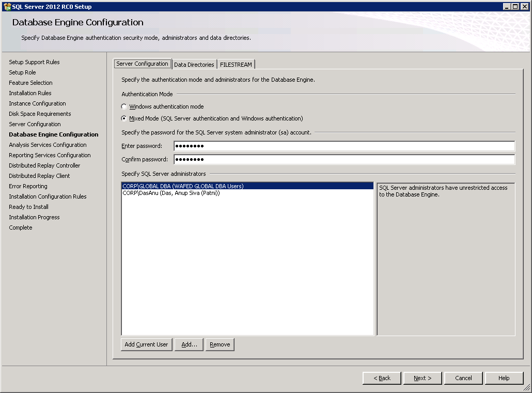Viewport: 532px width, 393px height.
Task: Click the SQL Server setup title bar icon
Action: point(7,6)
